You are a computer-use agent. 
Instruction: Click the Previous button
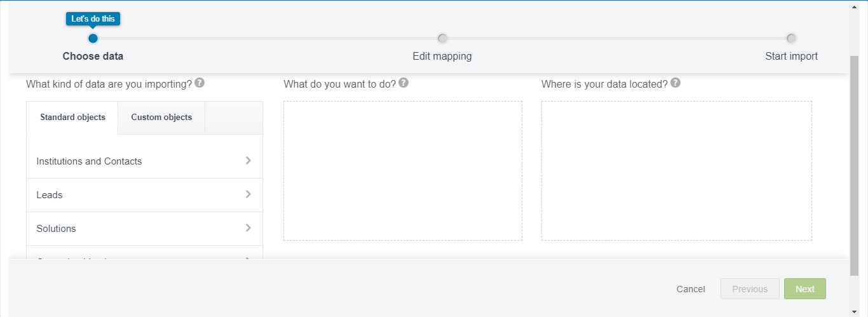[x=749, y=289]
